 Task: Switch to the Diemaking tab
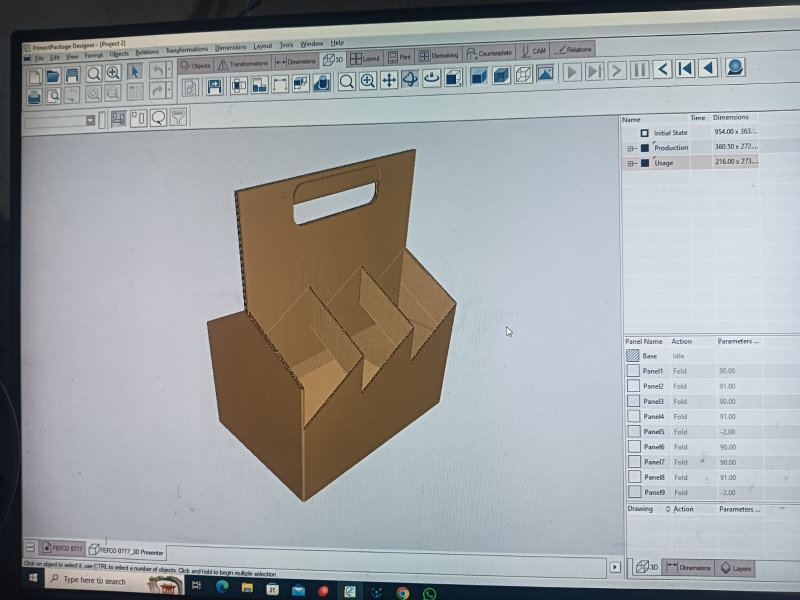(438, 55)
